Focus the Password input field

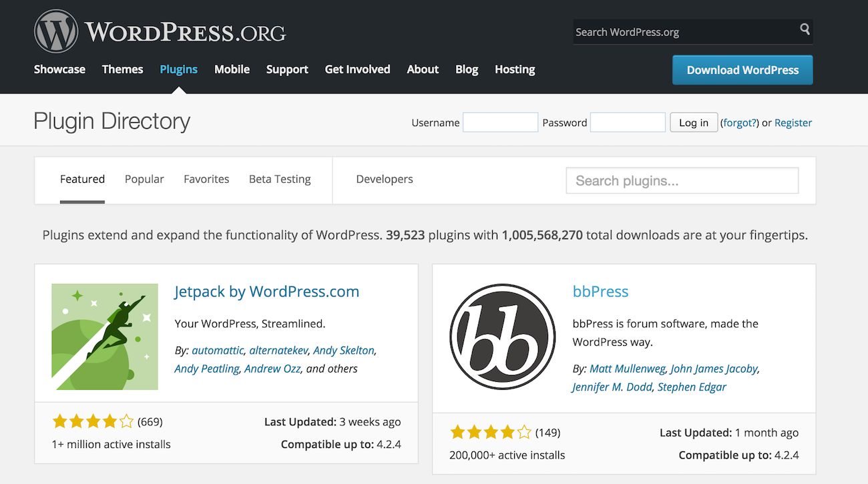tap(628, 123)
